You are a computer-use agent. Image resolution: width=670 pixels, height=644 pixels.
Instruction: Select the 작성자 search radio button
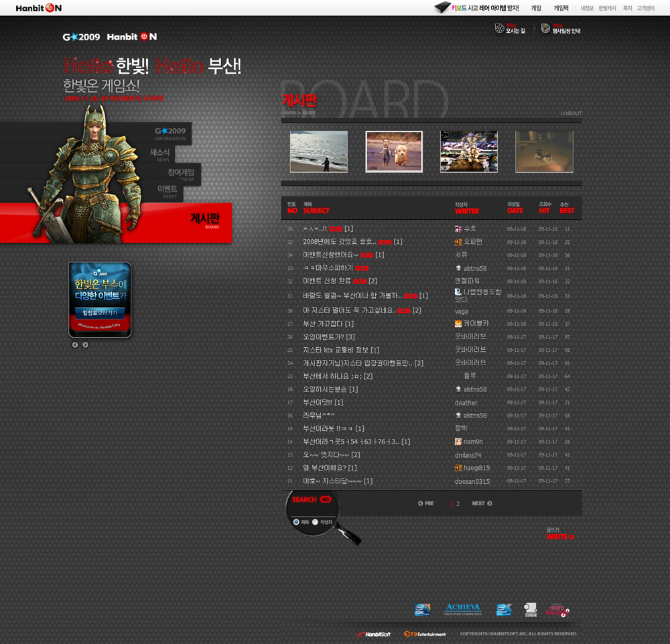click(x=315, y=522)
